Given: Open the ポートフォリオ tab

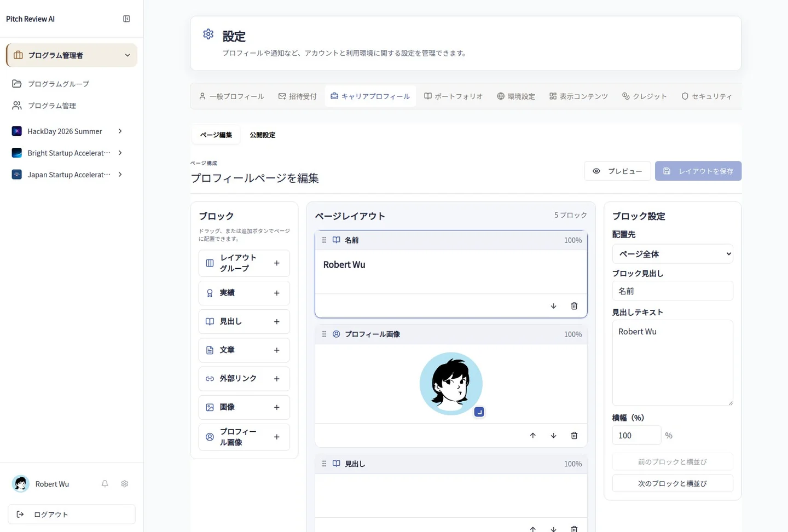Looking at the screenshot, I should 454,96.
